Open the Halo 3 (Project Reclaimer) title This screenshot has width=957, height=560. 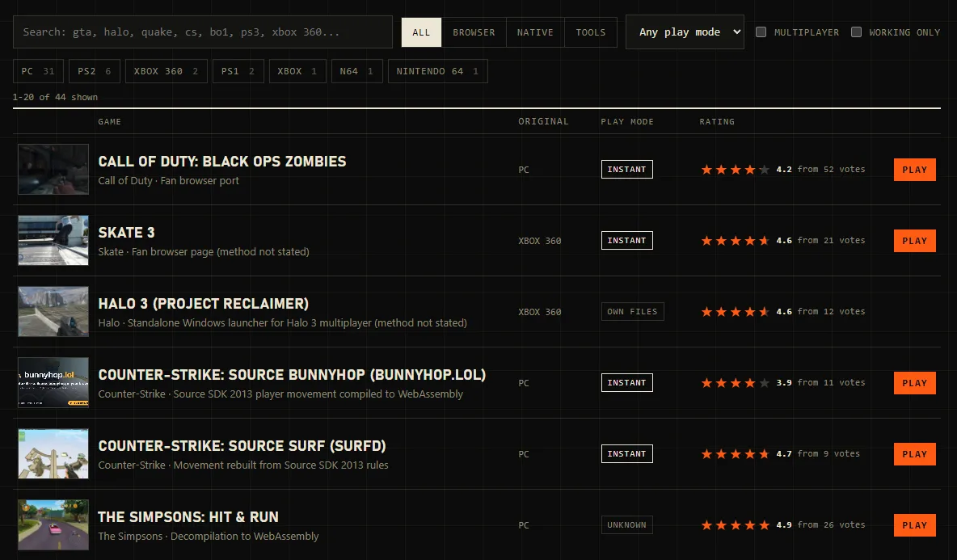(x=203, y=304)
